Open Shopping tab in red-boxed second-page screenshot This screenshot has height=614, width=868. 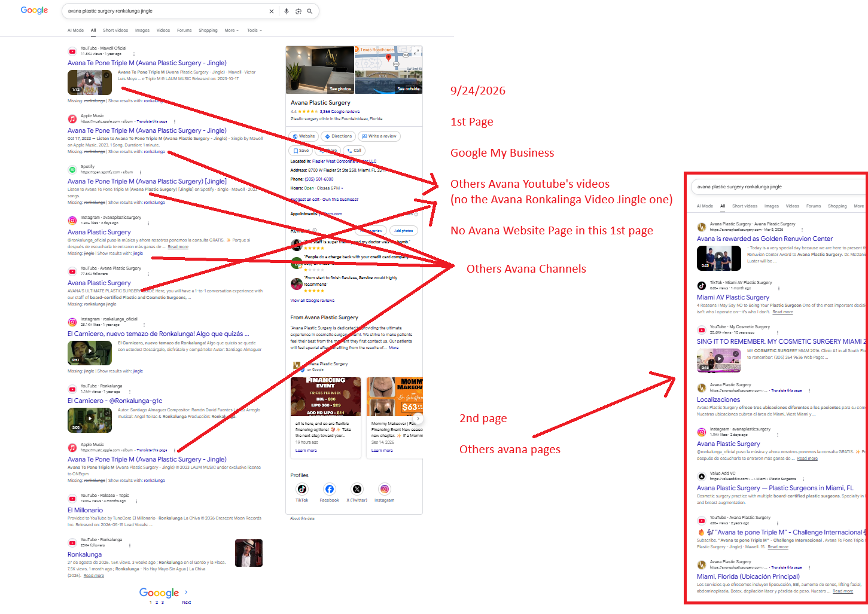(x=837, y=206)
